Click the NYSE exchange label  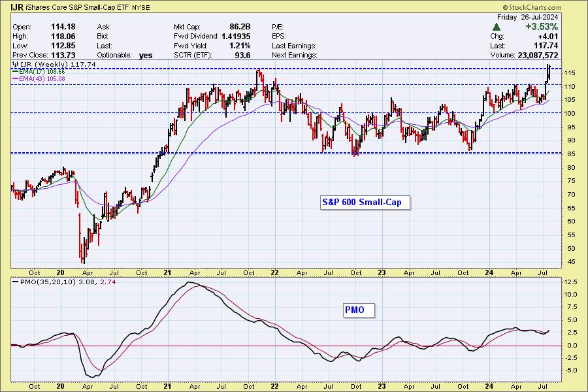tap(141, 7)
